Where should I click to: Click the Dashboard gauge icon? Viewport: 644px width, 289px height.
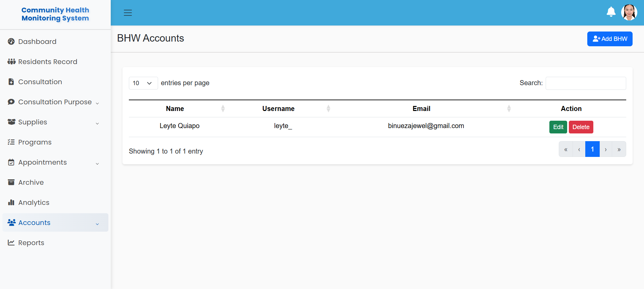click(11, 41)
